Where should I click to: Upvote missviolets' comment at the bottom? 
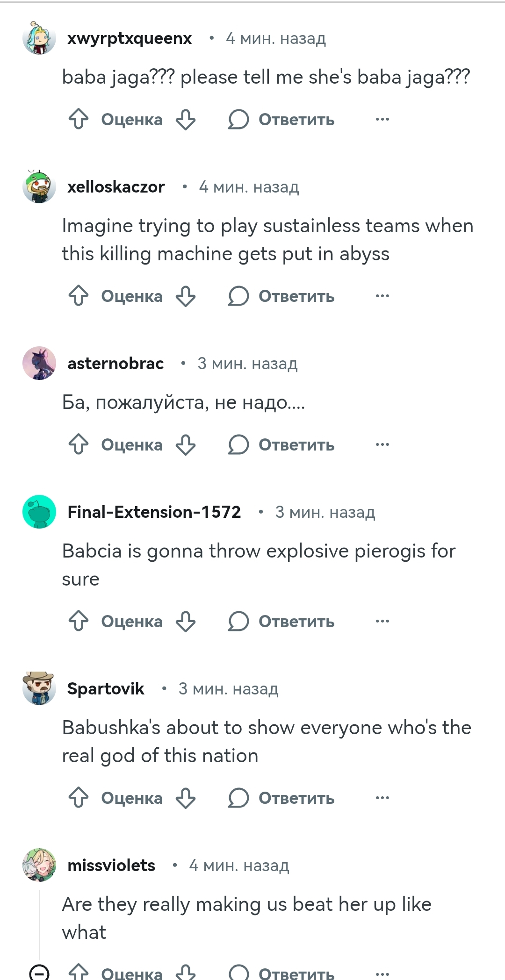coord(79,972)
